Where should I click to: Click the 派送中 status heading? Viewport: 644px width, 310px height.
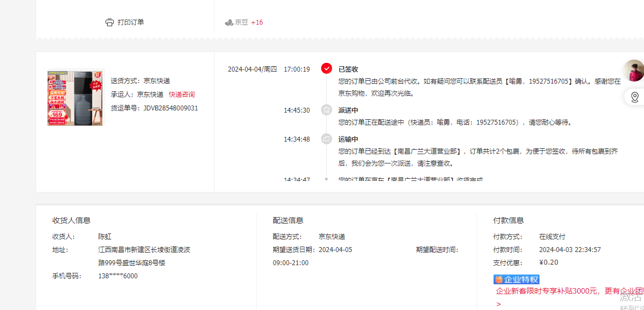coord(349,110)
